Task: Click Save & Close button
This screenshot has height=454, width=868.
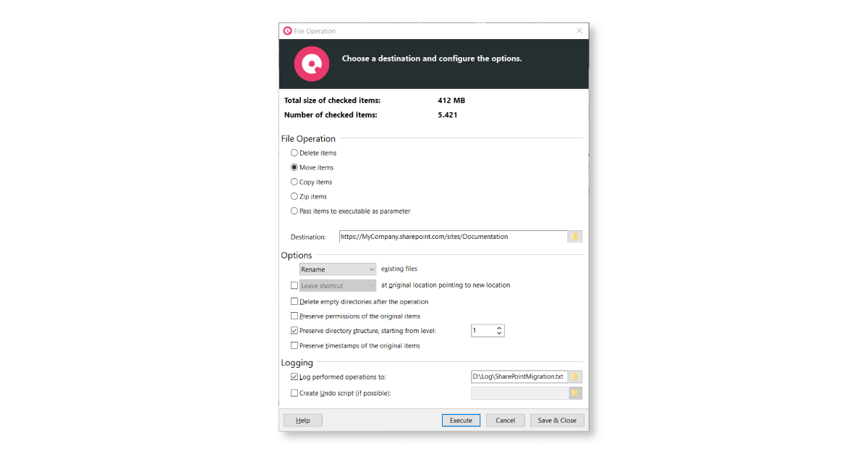Action: 558,420
